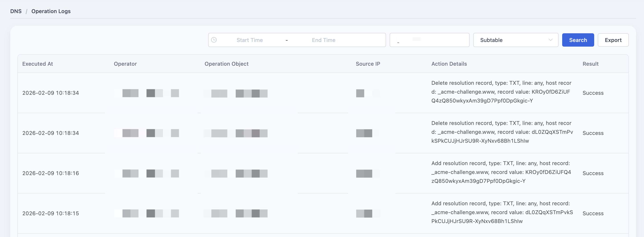The image size is (644, 237).
Task: Select the 2026-02-09 10:18:15 timestamp
Action: coord(50,213)
